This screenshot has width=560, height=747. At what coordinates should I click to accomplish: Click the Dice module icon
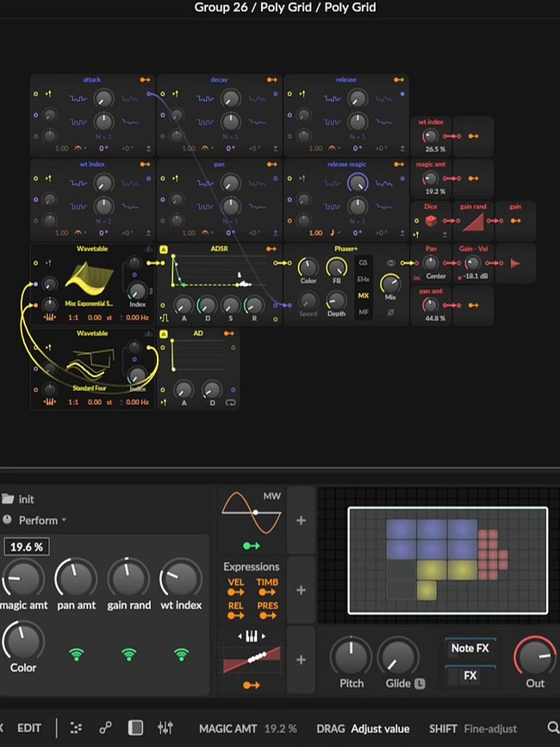tap(429, 223)
